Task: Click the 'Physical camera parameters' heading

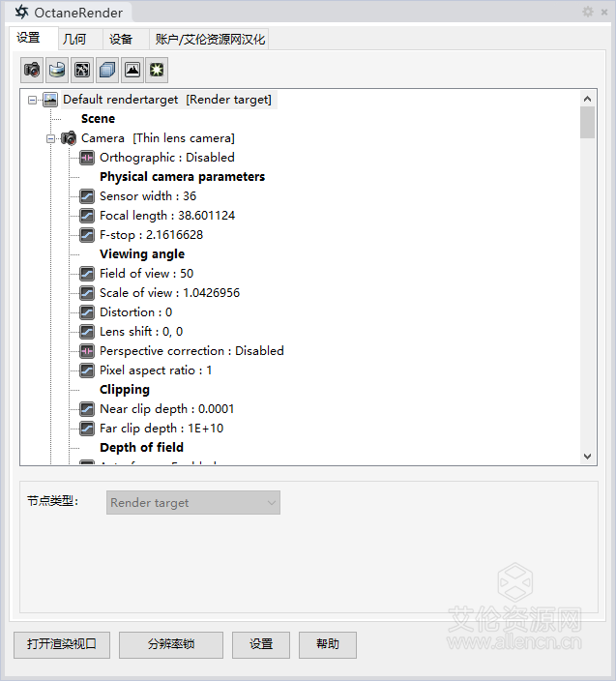Action: click(x=183, y=177)
